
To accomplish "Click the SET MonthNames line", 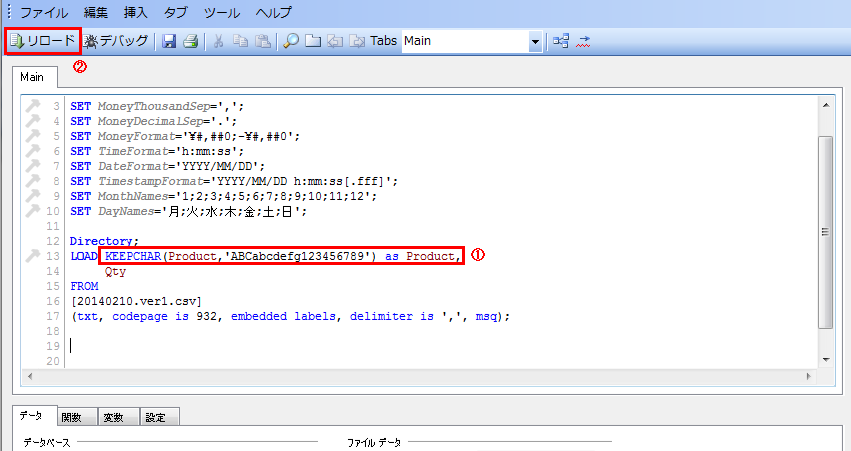I will pos(223,196).
